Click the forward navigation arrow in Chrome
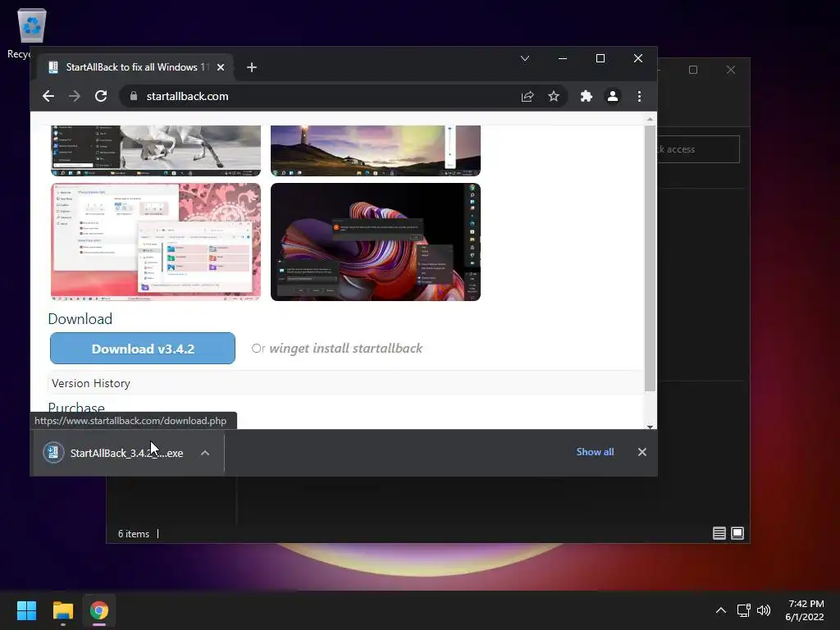The width and height of the screenshot is (840, 630). pos(75,97)
